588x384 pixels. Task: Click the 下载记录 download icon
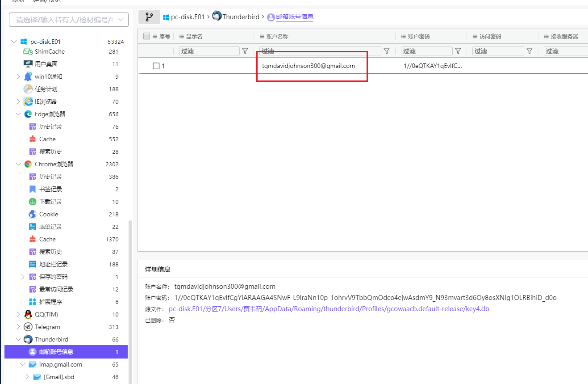[x=33, y=202]
